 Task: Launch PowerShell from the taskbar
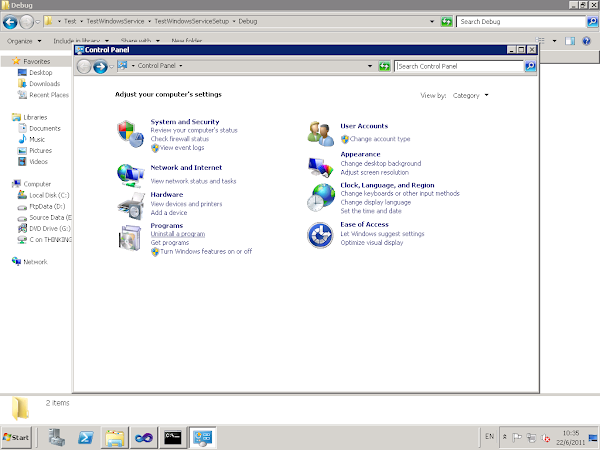[86, 437]
